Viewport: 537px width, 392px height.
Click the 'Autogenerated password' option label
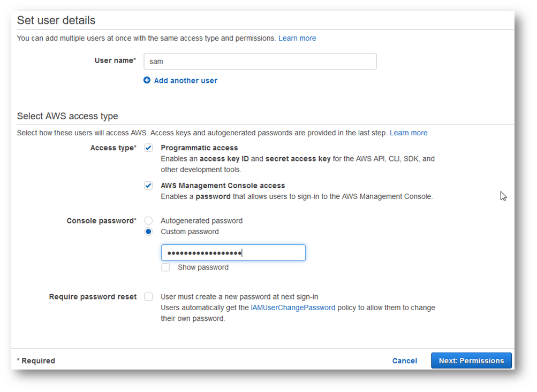coord(201,221)
